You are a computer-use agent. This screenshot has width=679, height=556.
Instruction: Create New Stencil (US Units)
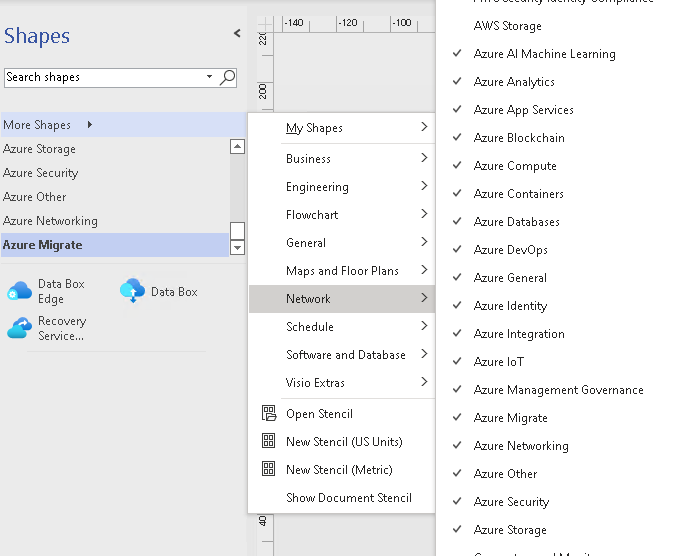pos(342,442)
